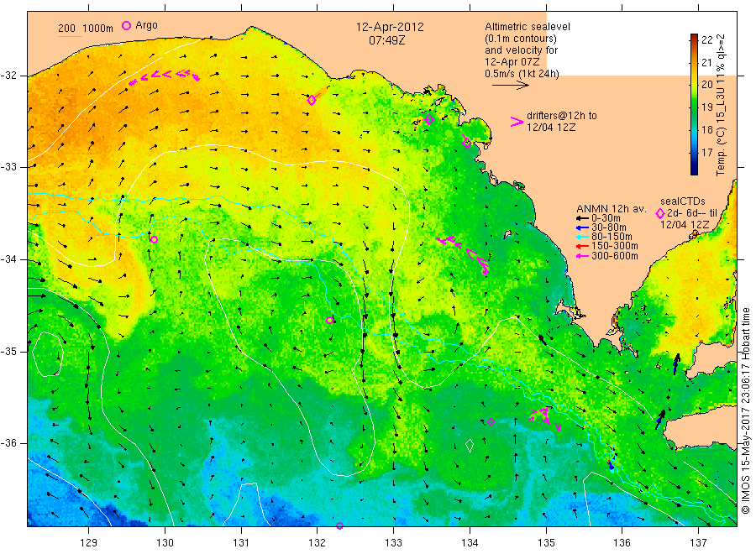This screenshot has width=756, height=554.
Task: Click the magenta drifter arrowhead in legend
Action: pyautogui.click(x=517, y=122)
